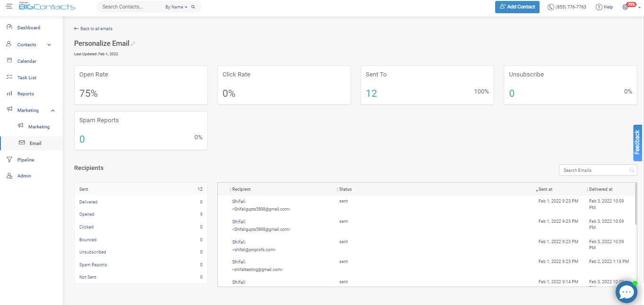Click the Marketing megaphone parent icon
Screen dimensions: 644x305
click(9, 110)
